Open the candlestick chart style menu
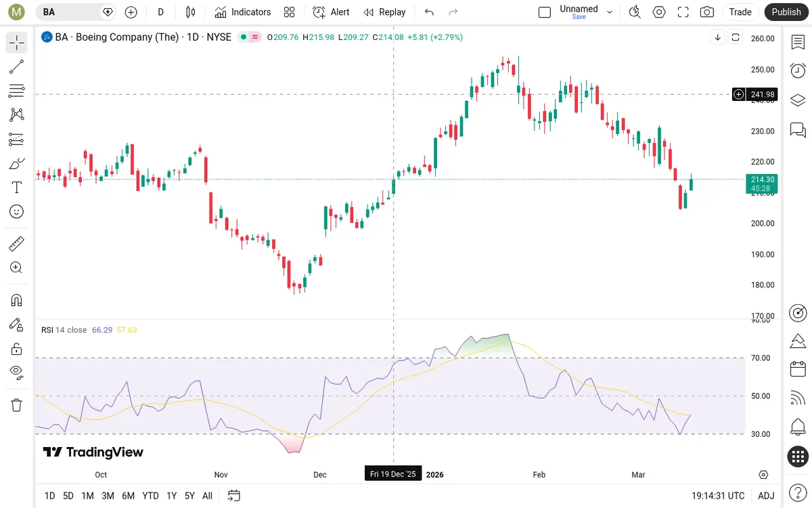 pyautogui.click(x=191, y=12)
